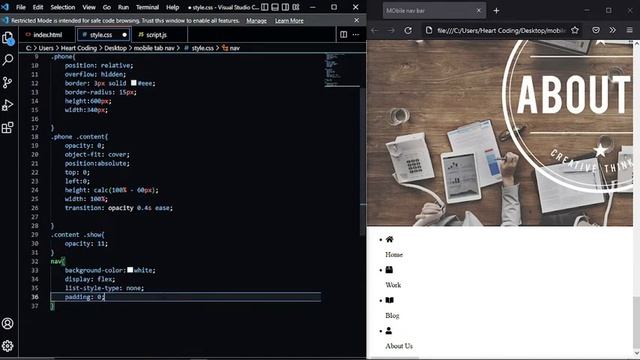This screenshot has width=640, height=360.
Task: Open the Run menu
Action: pos(123,7)
